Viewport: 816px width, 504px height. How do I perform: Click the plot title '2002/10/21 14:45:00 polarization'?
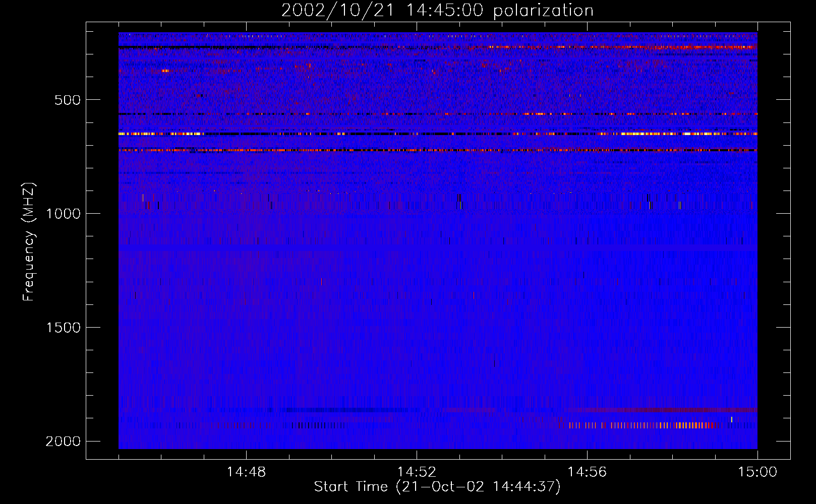pyautogui.click(x=437, y=11)
